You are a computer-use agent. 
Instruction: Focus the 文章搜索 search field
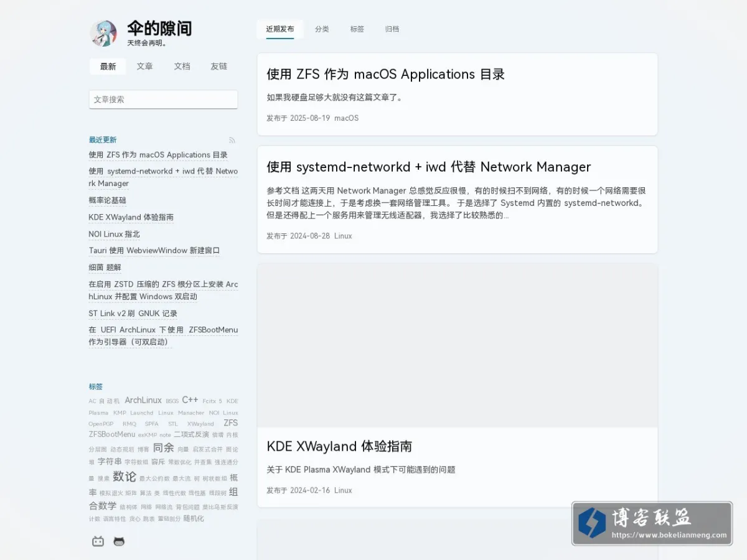pyautogui.click(x=163, y=100)
